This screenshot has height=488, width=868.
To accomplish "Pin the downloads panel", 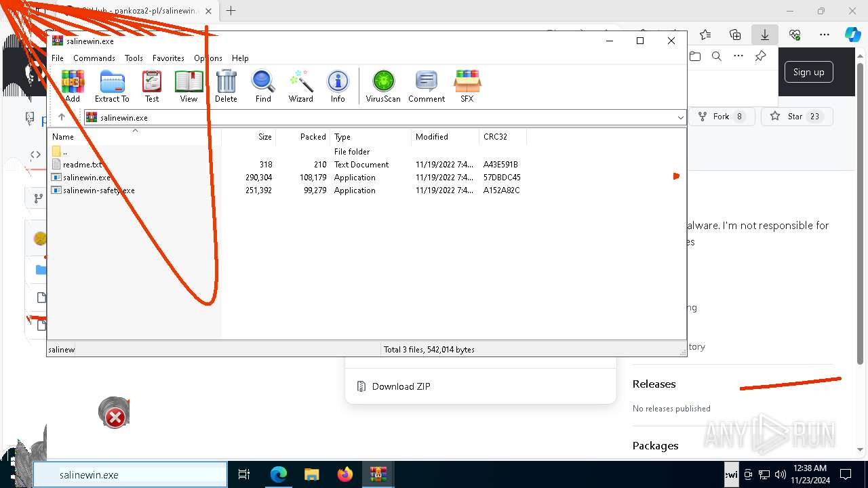I will [760, 56].
